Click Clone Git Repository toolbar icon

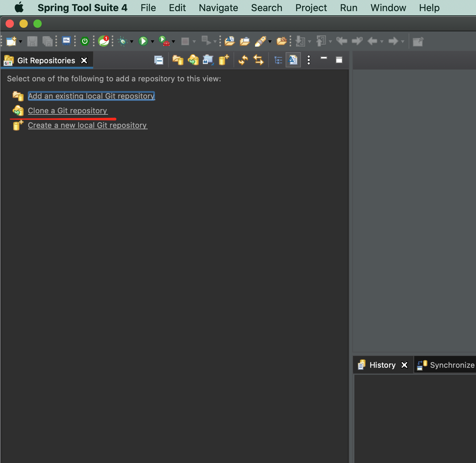click(x=193, y=60)
